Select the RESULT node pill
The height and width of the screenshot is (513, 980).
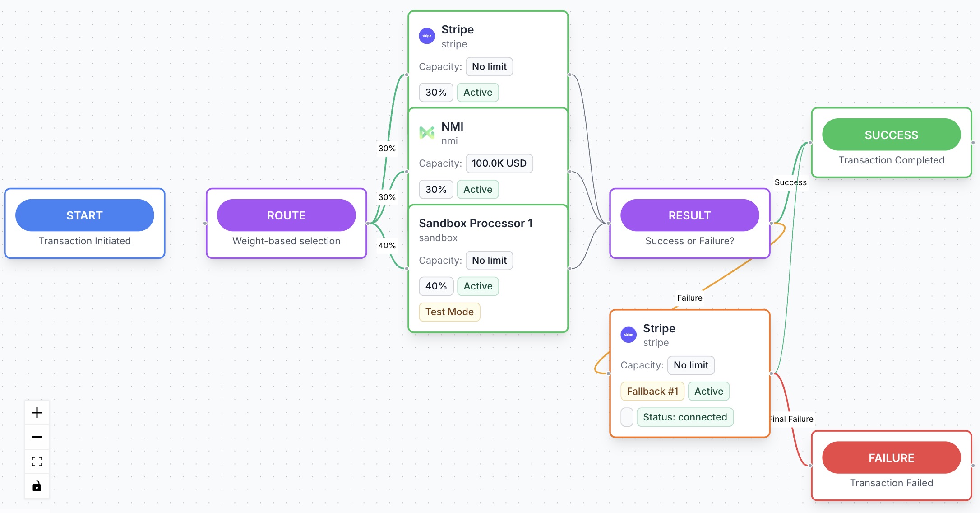(690, 215)
